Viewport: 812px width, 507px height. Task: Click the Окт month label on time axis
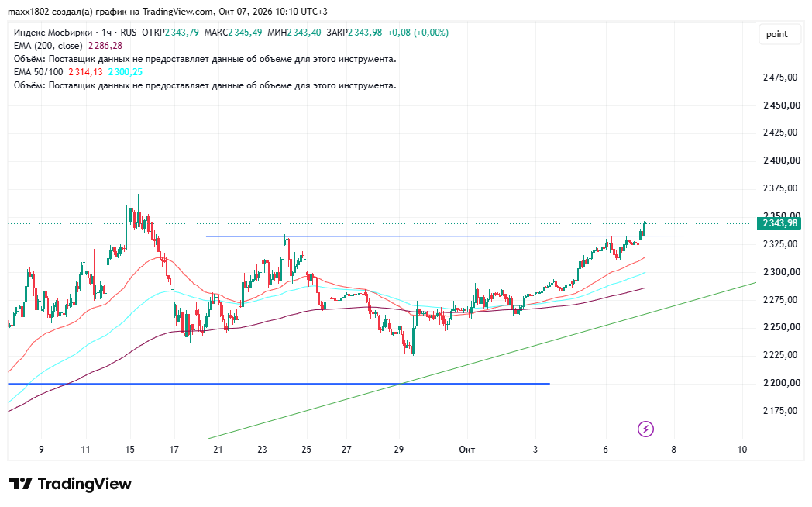coord(467,450)
